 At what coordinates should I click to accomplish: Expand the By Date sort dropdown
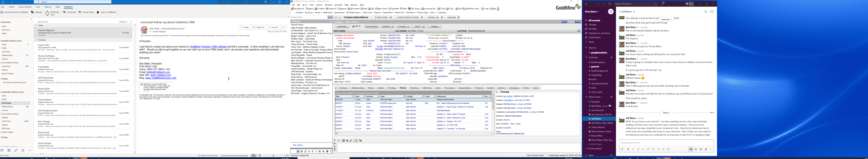[x=123, y=22]
